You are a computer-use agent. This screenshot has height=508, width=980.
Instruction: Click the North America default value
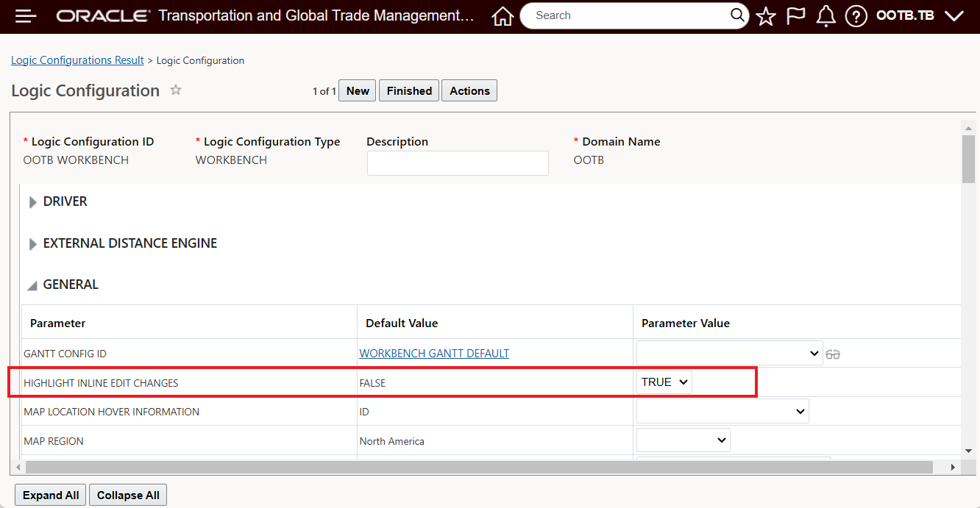391,441
